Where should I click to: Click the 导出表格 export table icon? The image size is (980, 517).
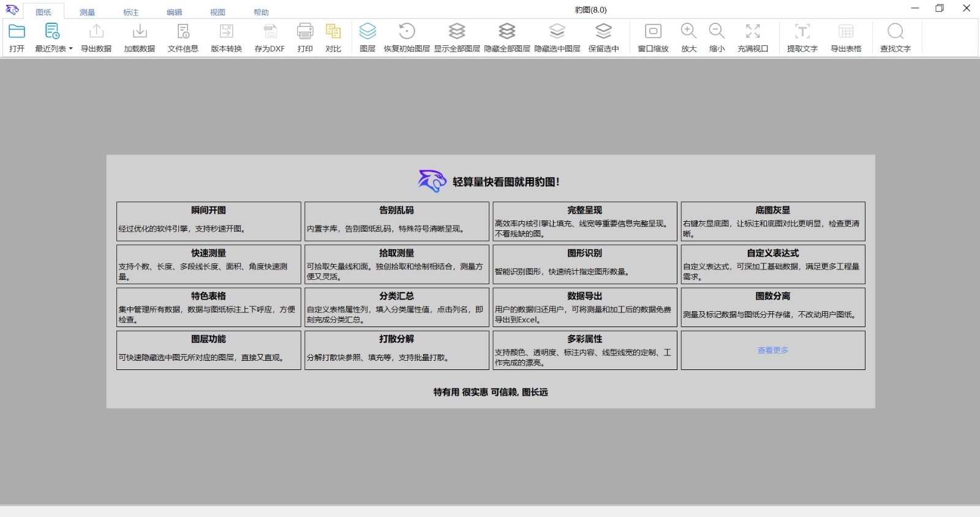pos(846,31)
